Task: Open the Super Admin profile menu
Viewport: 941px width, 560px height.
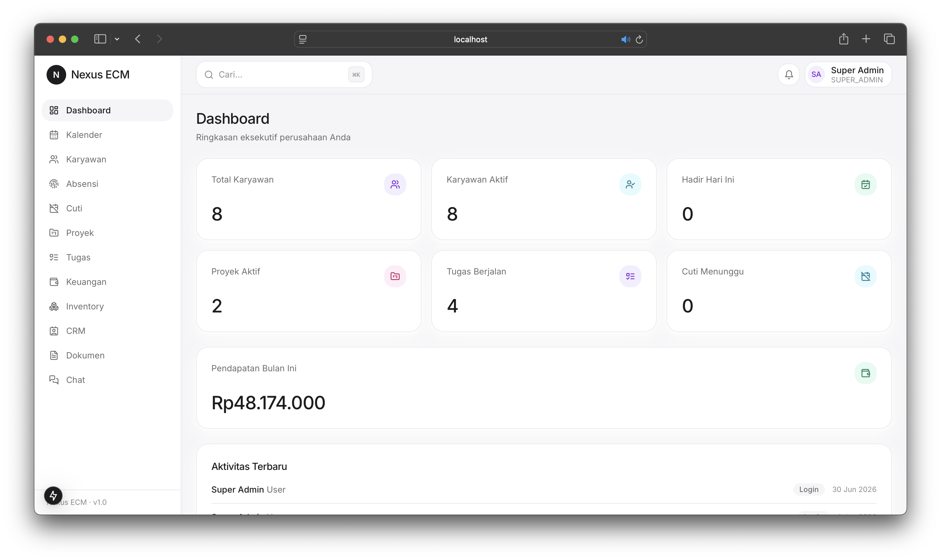Action: 848,74
